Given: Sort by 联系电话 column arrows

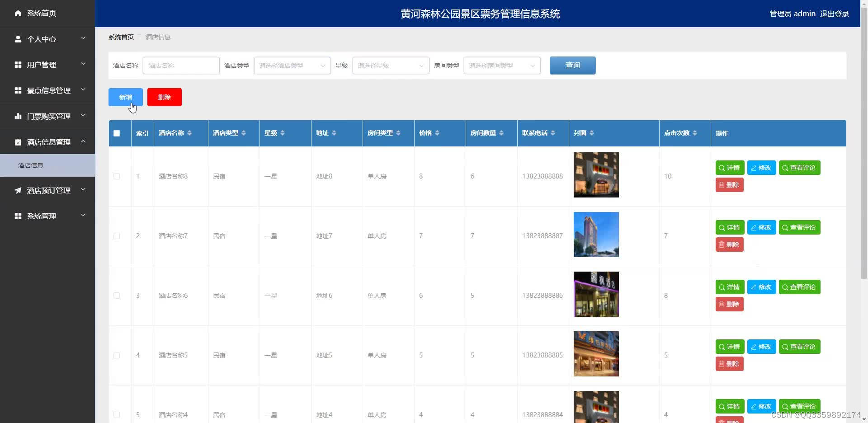Looking at the screenshot, I should click(x=553, y=133).
